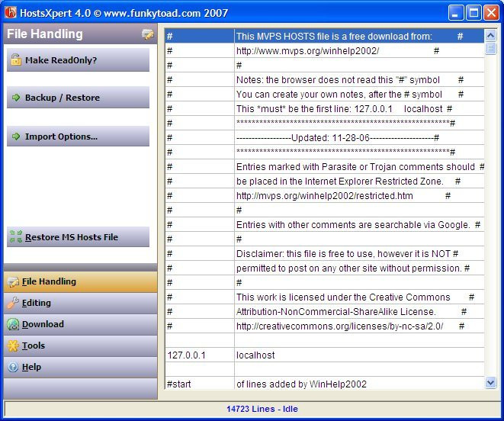504x421 pixels.
Task: Click the File Handling section icon
Action: pos(13,281)
